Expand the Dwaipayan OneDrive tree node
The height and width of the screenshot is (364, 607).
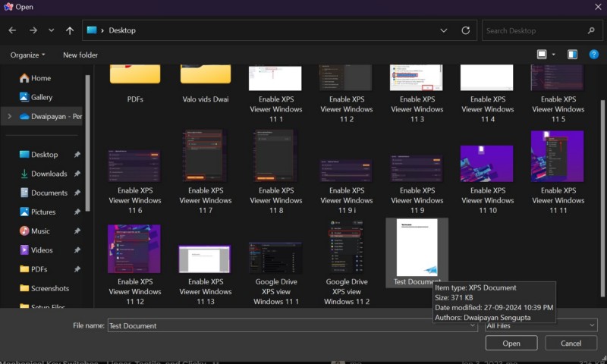click(x=8, y=117)
